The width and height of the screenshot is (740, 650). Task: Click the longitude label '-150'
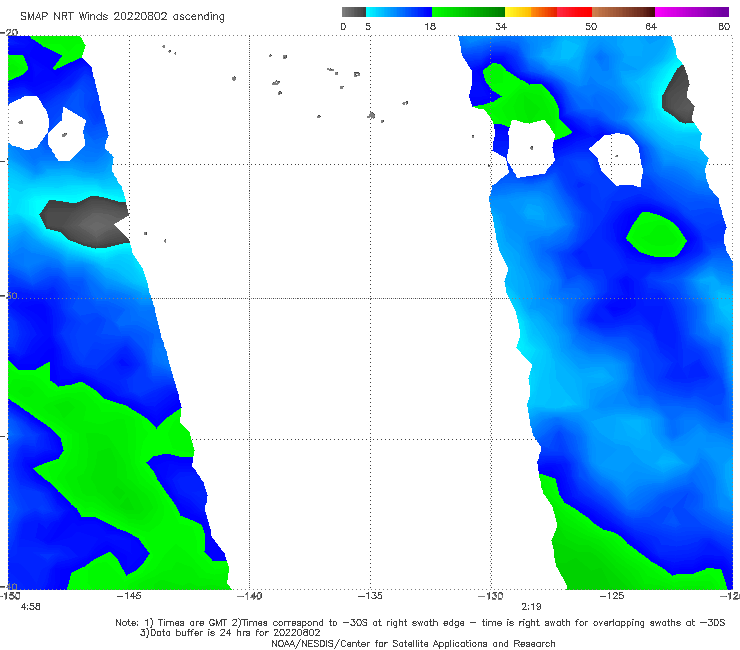tap(10, 596)
